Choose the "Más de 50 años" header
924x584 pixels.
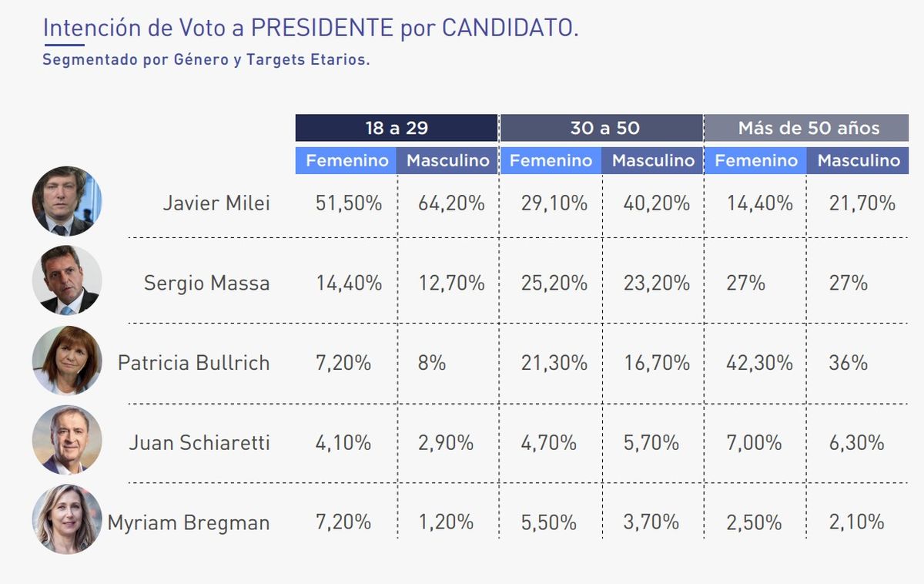806,128
